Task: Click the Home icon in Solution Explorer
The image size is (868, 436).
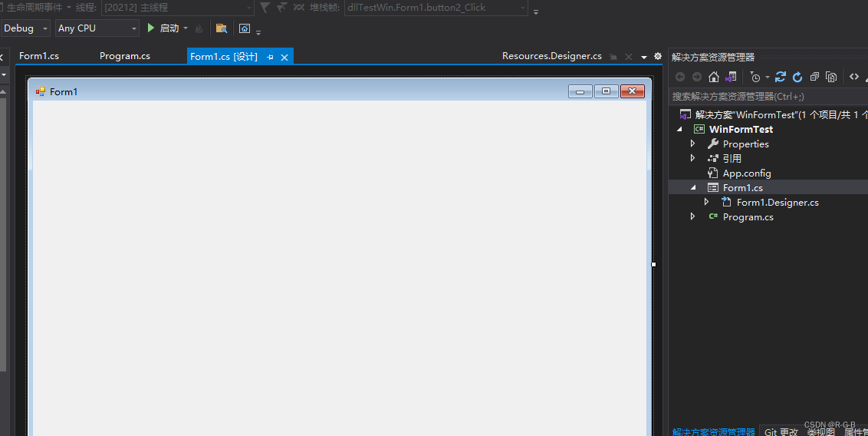Action: 714,77
